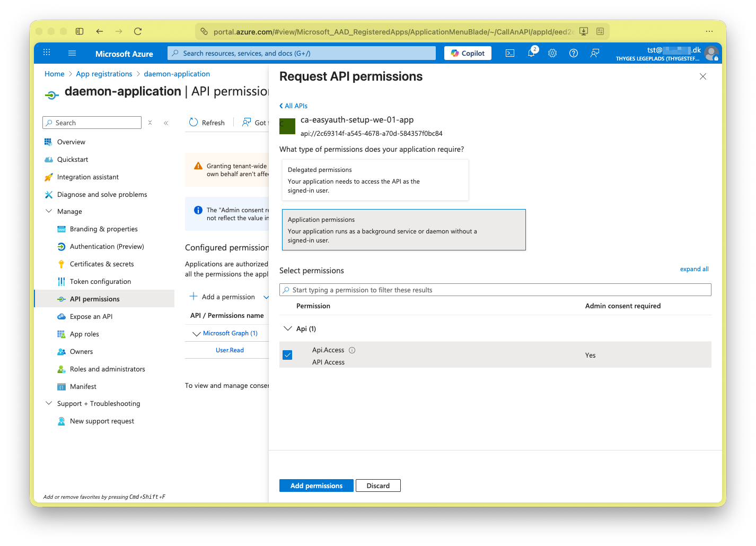Open the User.Read permission link
The image size is (756, 546).
(x=230, y=350)
